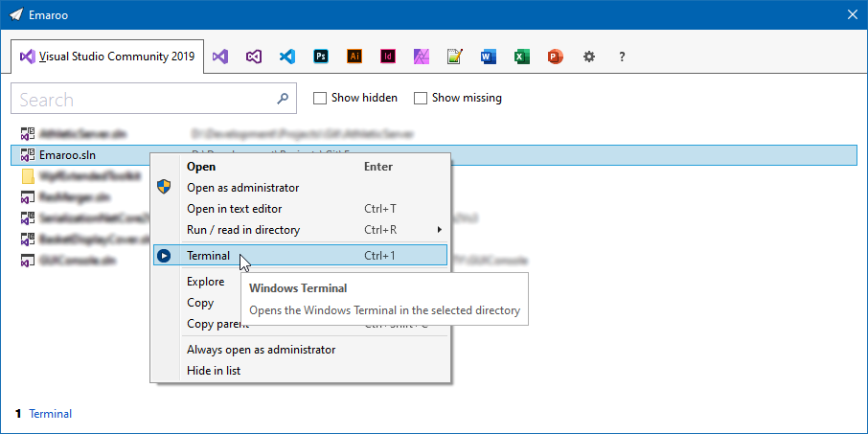This screenshot has width=868, height=434.
Task: Open help with the question mark icon
Action: 622,57
